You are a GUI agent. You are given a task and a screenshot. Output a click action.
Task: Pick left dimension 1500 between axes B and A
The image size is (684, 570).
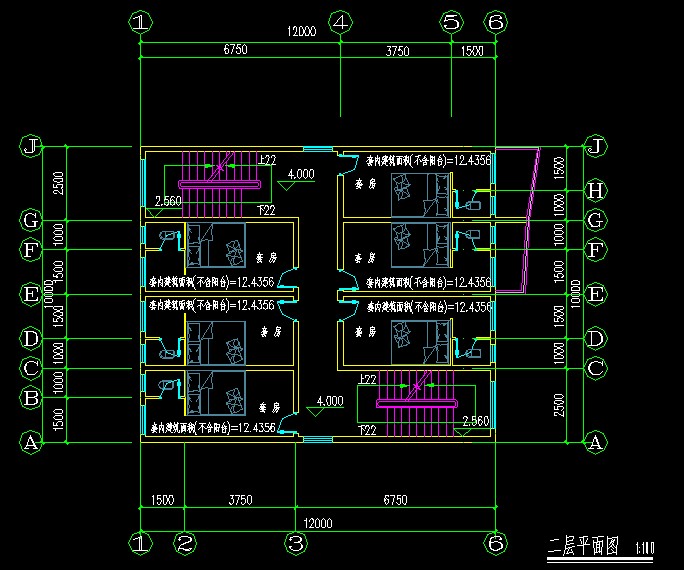pos(58,420)
